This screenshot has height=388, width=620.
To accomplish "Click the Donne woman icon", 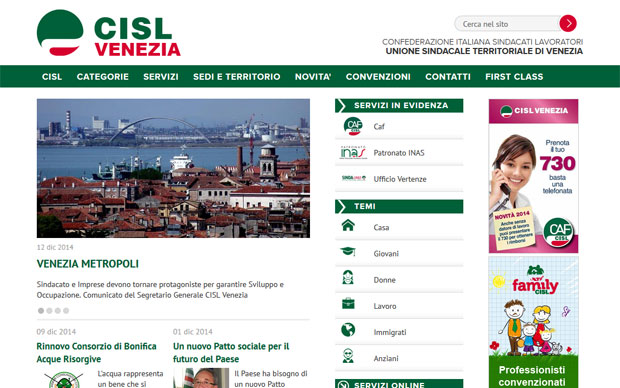I will coord(348,278).
